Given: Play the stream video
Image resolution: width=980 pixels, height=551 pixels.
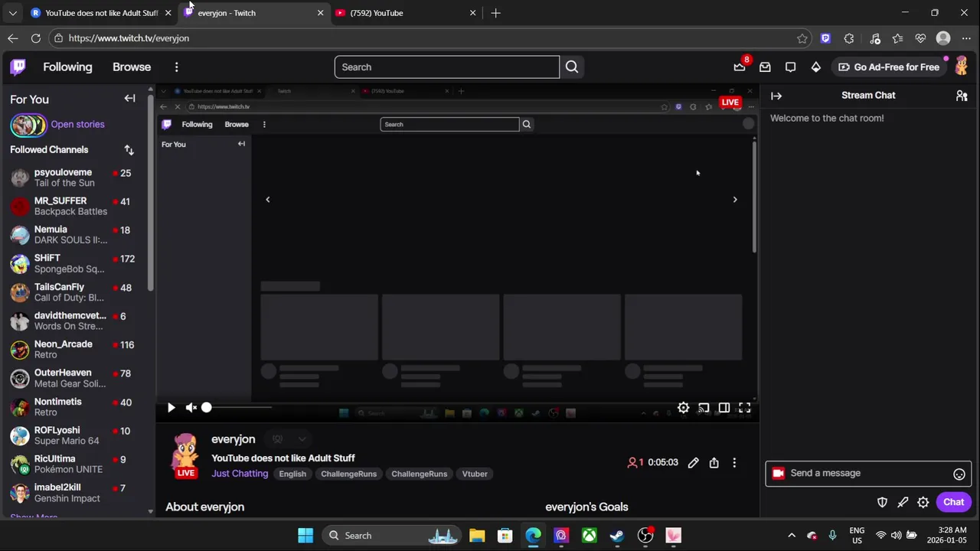Looking at the screenshot, I should pos(171,408).
